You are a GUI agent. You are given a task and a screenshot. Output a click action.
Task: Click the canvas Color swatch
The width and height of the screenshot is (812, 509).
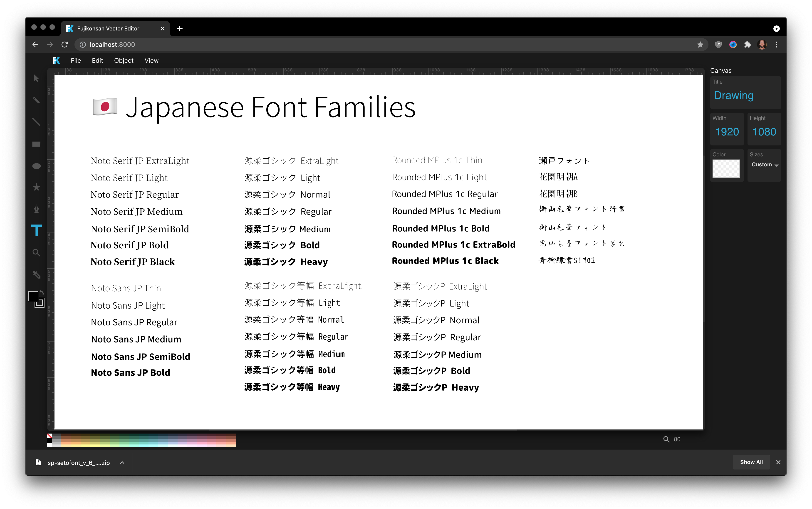(x=726, y=168)
